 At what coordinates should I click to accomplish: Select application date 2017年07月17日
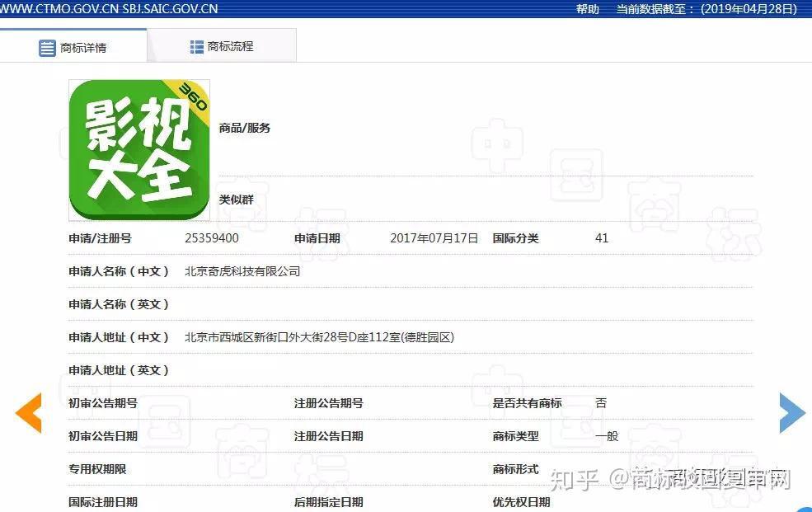click(x=434, y=238)
